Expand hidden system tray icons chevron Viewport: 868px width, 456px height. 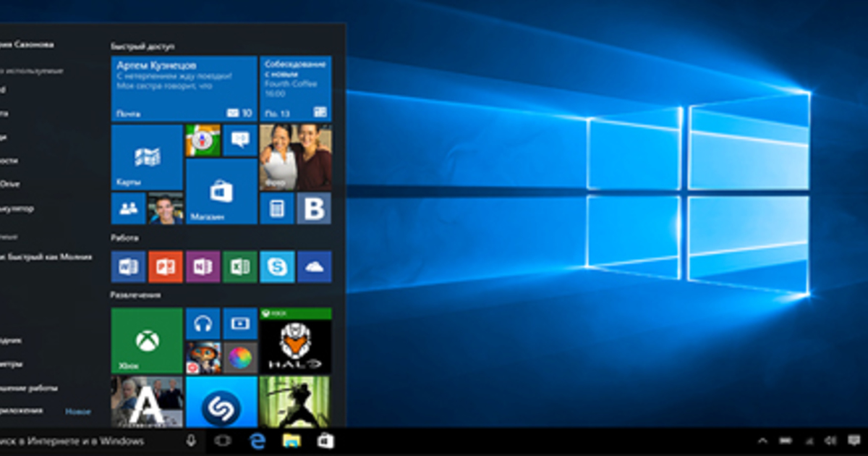(x=762, y=441)
